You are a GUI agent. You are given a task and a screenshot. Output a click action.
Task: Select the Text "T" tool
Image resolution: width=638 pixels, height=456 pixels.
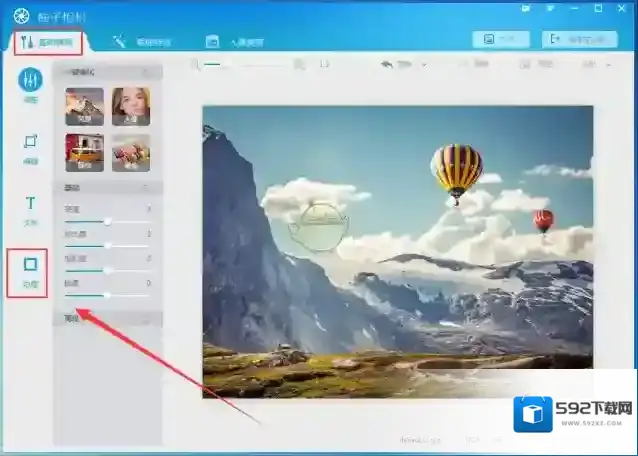click(30, 208)
